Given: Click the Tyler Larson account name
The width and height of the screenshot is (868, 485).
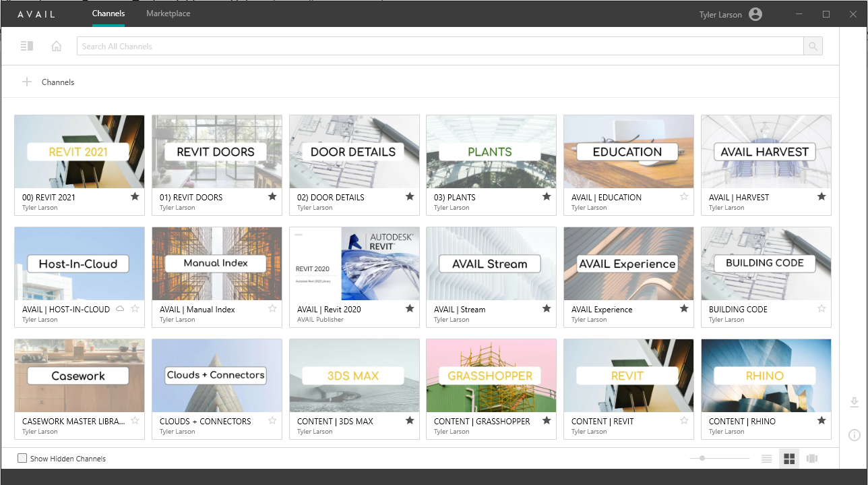Looking at the screenshot, I should coord(720,15).
